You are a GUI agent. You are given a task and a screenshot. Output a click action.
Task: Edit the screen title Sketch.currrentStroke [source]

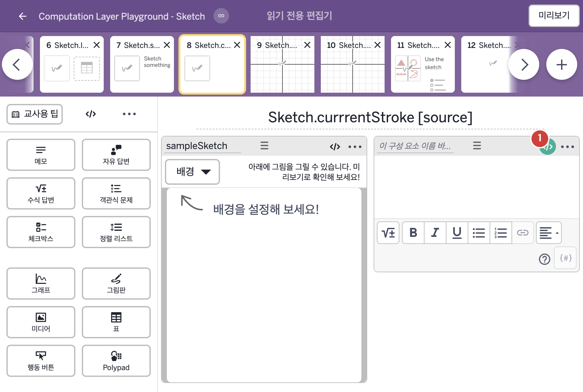370,117
